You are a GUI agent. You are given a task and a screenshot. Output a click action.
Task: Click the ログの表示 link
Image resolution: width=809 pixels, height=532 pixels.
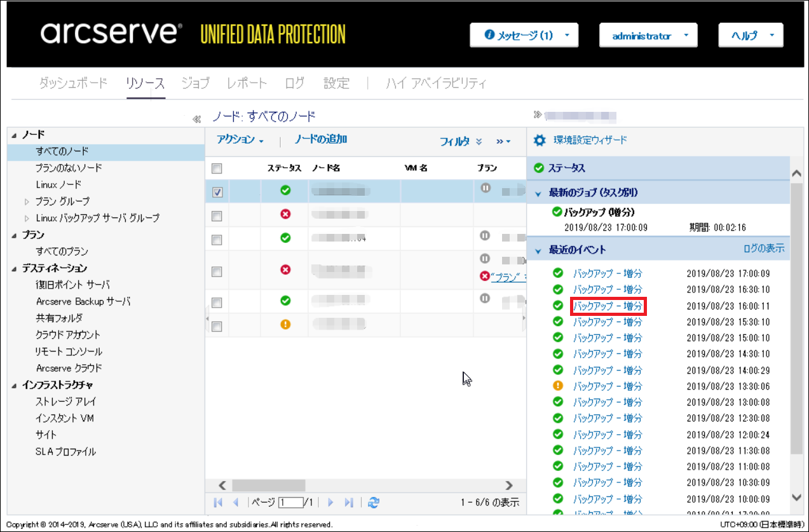tap(764, 249)
